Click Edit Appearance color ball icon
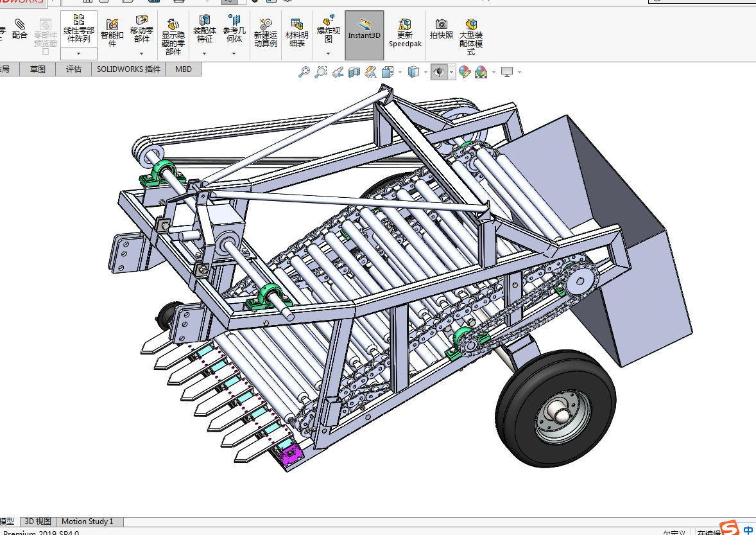The width and height of the screenshot is (756, 535). coord(464,73)
